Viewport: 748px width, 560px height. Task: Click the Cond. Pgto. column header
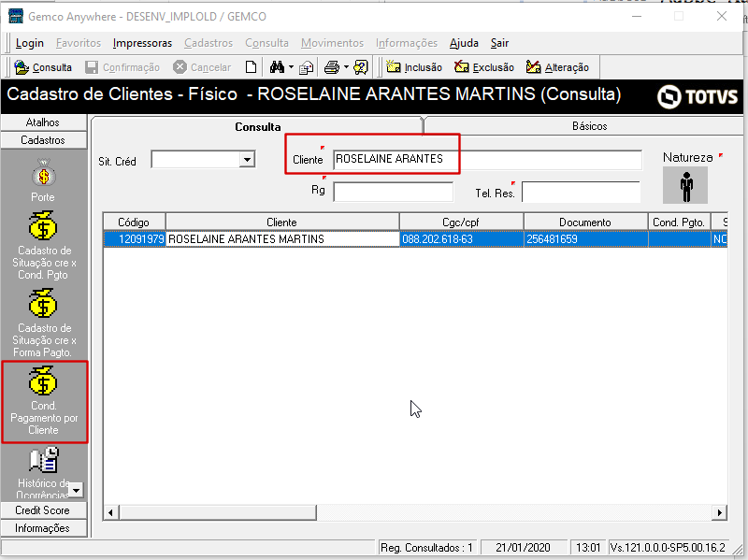[679, 223]
